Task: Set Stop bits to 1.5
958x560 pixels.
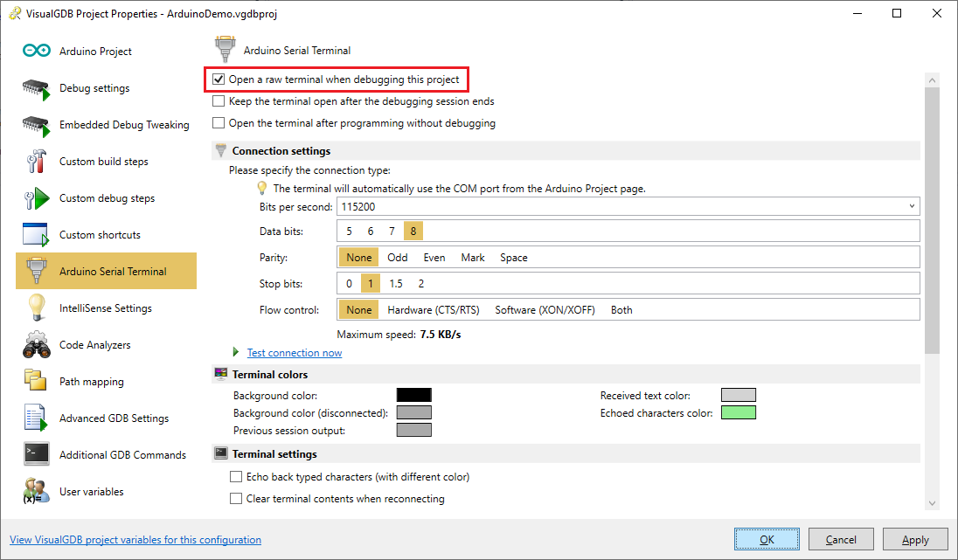Action: pos(396,283)
